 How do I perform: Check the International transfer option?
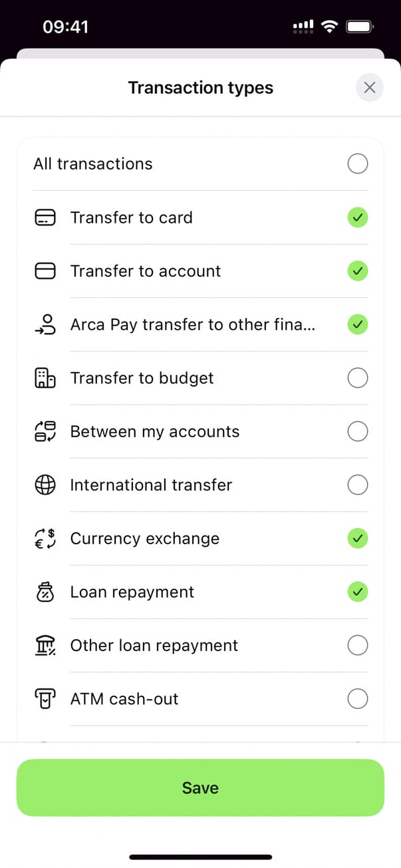[358, 485]
